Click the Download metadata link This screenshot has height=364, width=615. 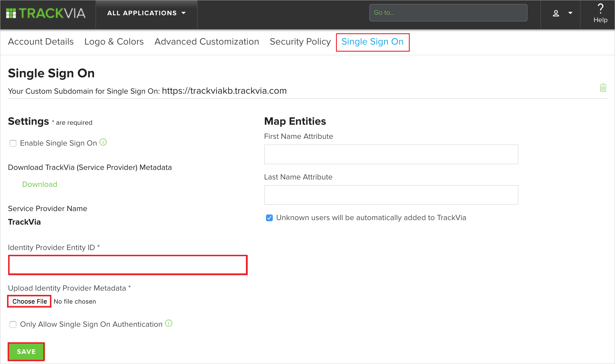point(40,184)
